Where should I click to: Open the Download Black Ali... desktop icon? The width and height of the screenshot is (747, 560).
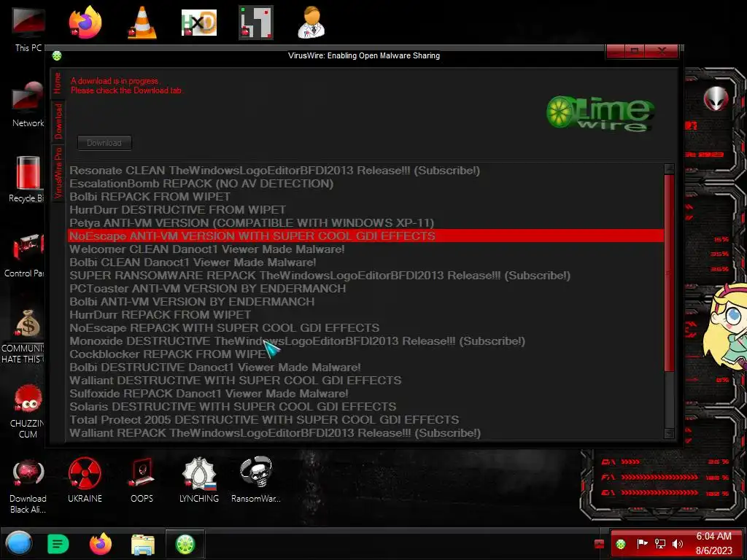[28, 486]
